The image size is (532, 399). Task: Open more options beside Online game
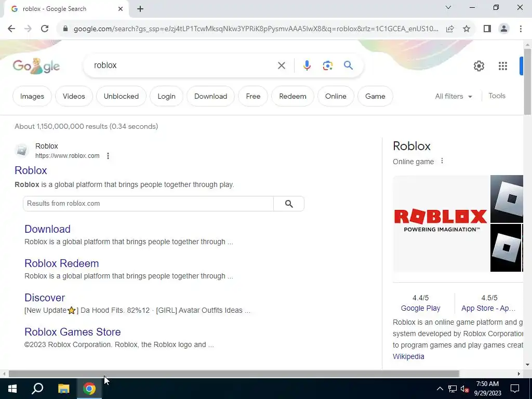click(442, 161)
